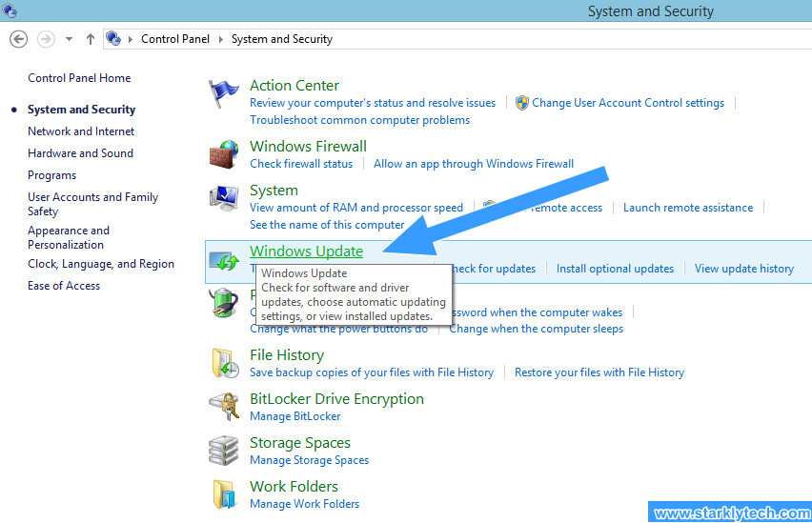Open Ease of Access category
This screenshot has height=523, width=812.
point(64,286)
